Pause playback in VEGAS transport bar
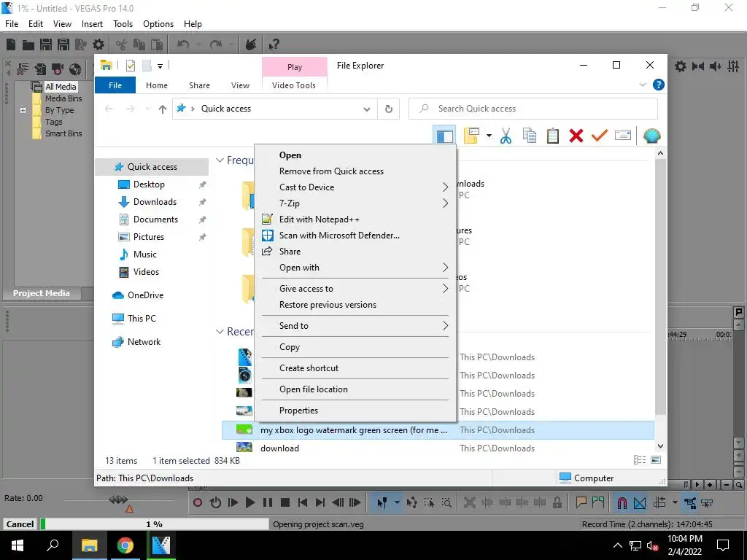Screen dimensions: 747x560 point(268,502)
